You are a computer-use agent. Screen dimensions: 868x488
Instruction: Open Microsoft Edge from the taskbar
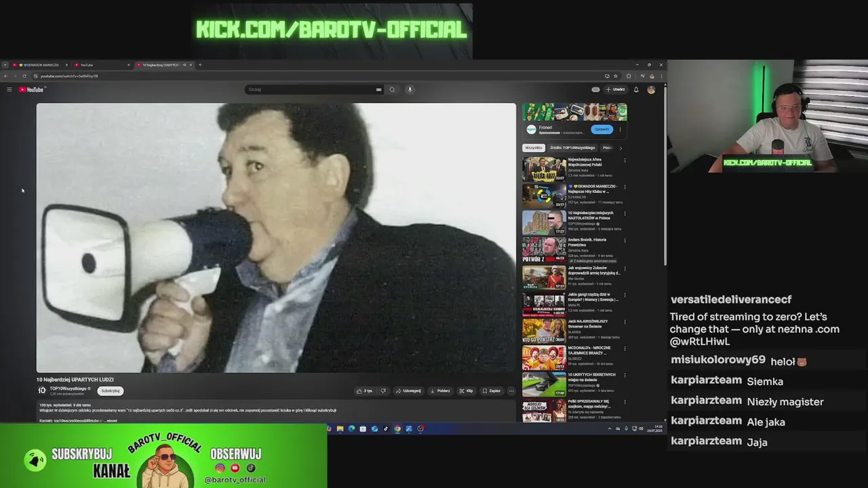click(351, 428)
